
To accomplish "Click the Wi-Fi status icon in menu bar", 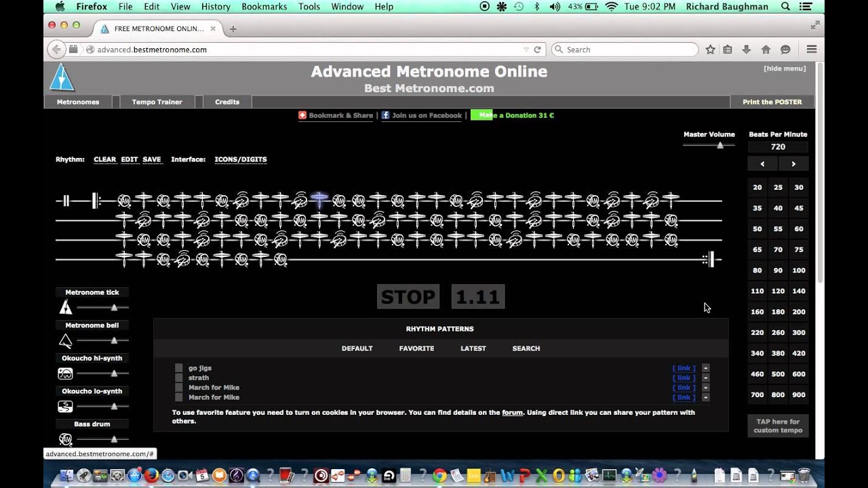I will click(611, 7).
